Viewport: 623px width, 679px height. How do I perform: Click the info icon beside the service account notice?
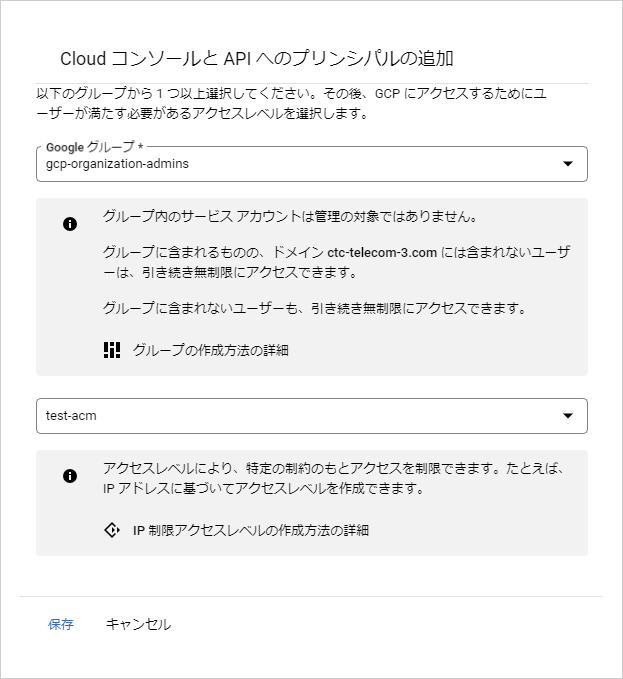pos(70,224)
